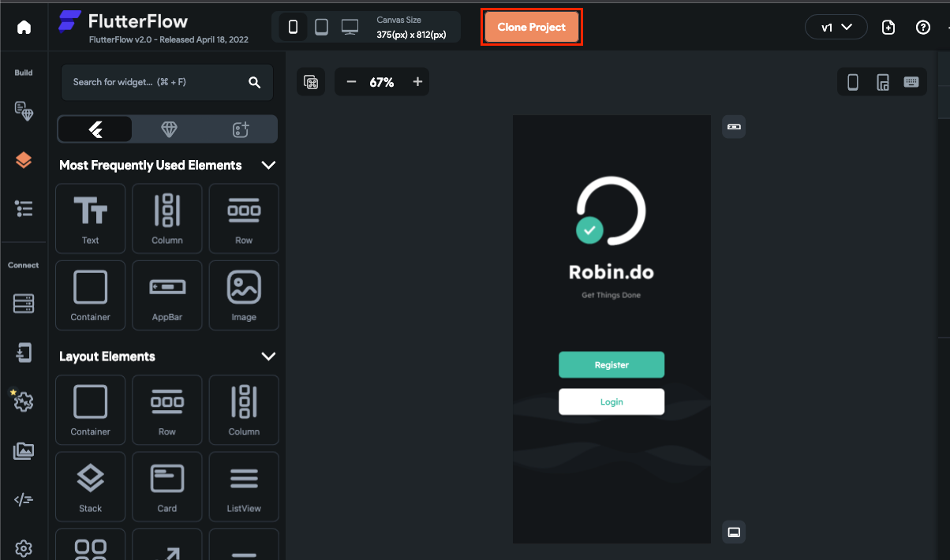The width and height of the screenshot is (950, 560).
Task: Select the Container widget in frequently used
Action: 91,295
